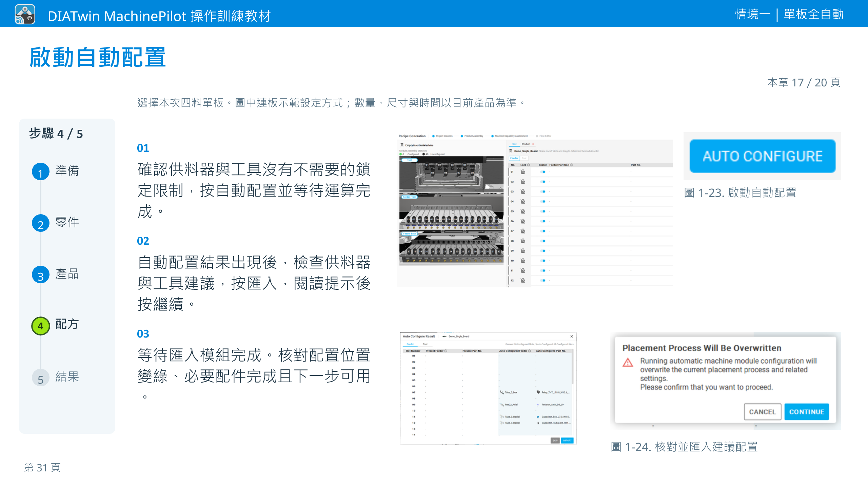The image size is (868, 488).
Task: Click the icon beside Demo_Single_Board in slot panel
Action: tap(511, 151)
